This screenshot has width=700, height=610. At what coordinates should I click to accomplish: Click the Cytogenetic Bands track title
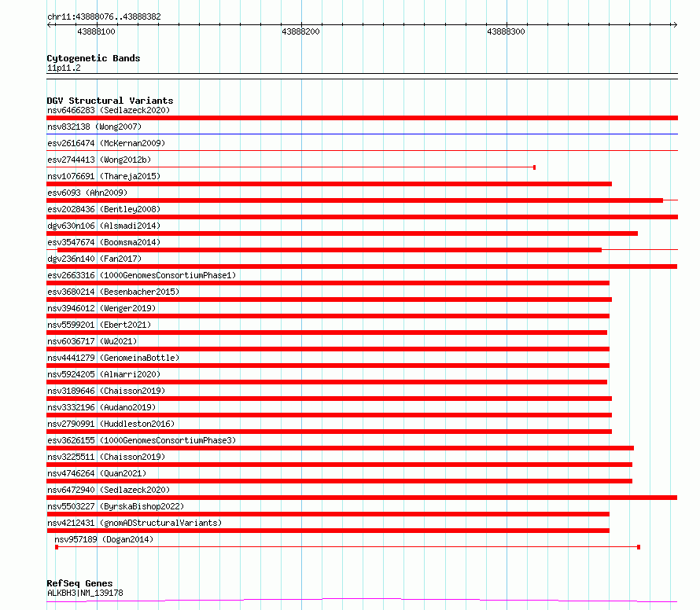click(94, 58)
